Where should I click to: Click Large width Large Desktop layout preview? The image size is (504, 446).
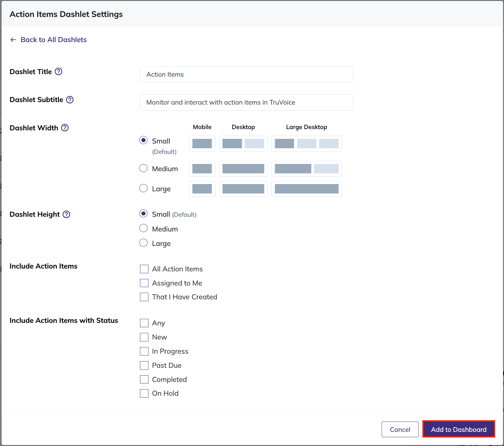tap(307, 189)
